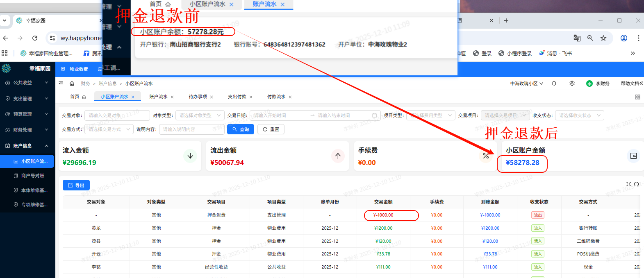Click the fullscreen icon above the table

(628, 184)
